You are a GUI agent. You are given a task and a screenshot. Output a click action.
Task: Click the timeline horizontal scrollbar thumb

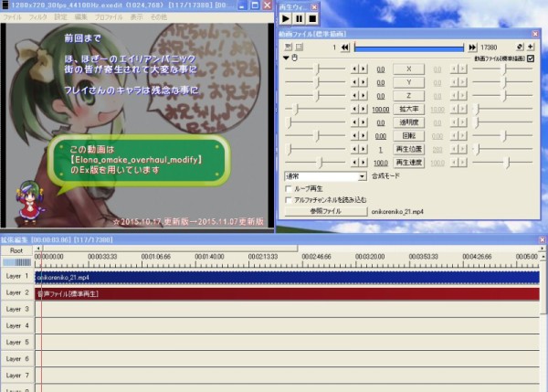coord(169,249)
